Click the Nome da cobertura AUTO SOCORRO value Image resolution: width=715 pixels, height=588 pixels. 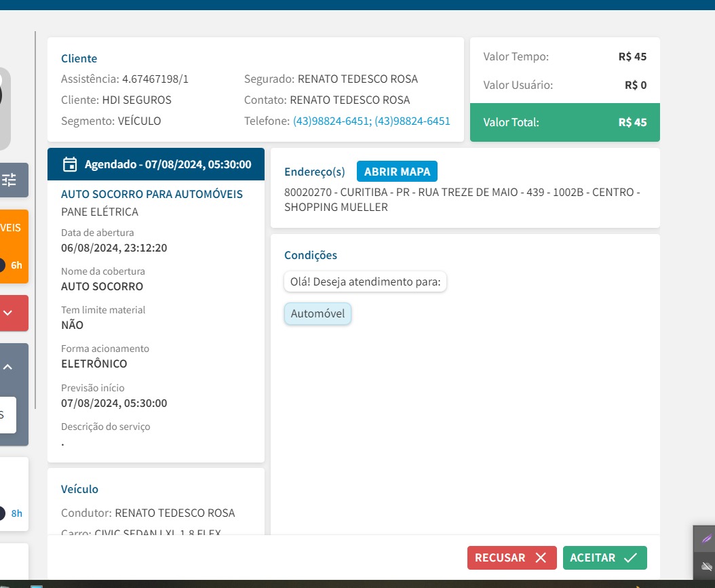click(102, 287)
